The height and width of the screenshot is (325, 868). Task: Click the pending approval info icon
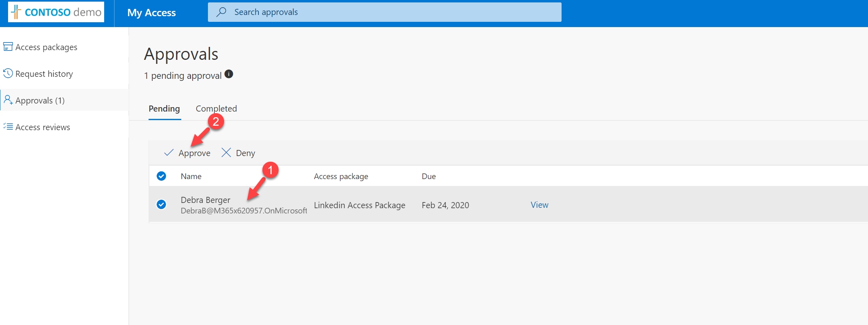(229, 74)
